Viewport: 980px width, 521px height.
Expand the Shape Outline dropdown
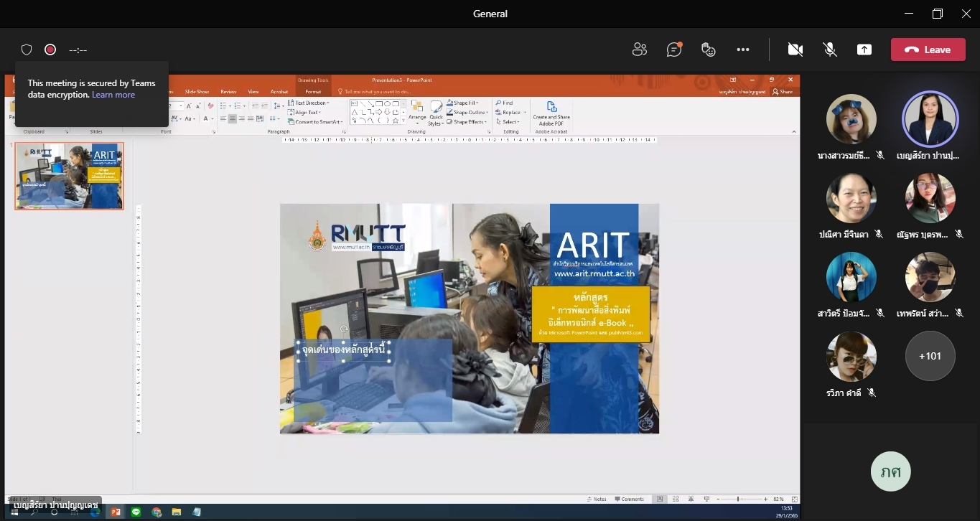[x=468, y=112]
